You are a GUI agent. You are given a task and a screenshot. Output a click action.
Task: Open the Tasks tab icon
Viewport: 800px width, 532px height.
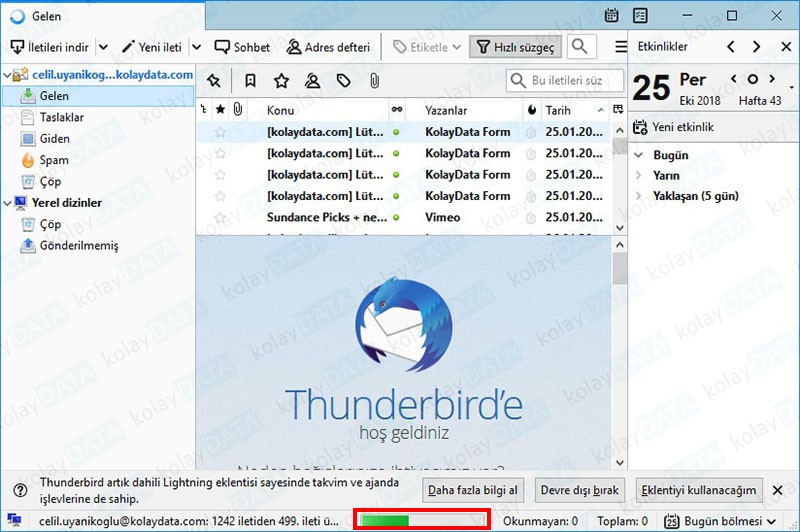pos(640,16)
